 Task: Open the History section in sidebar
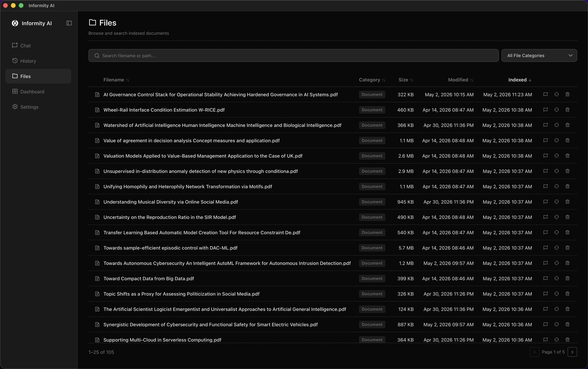pos(38,61)
